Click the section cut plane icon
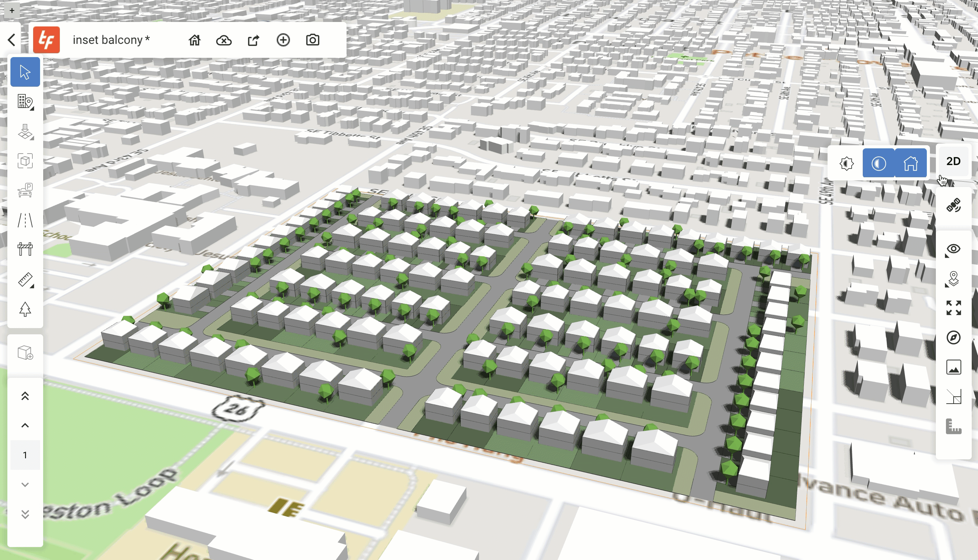 953,397
